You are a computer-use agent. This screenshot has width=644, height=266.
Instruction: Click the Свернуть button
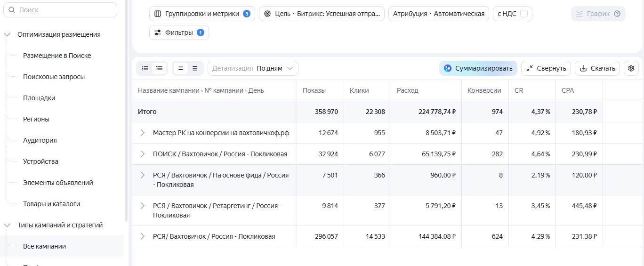[546, 68]
